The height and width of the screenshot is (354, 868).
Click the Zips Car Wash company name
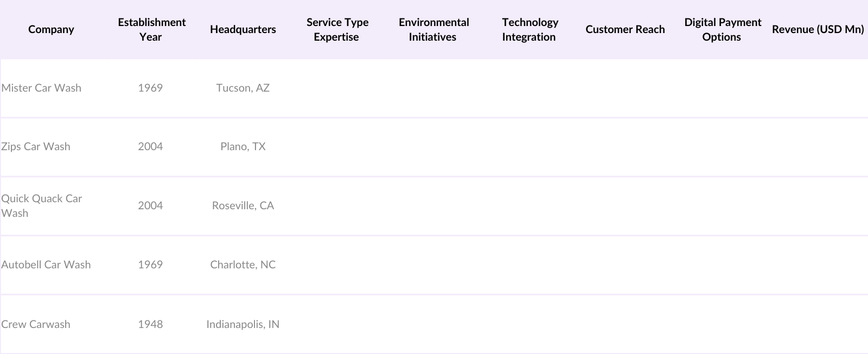pos(36,146)
